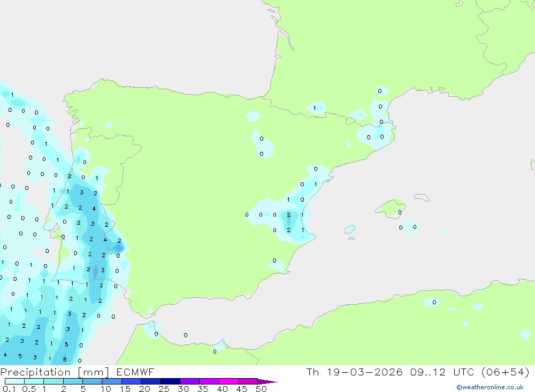This screenshot has width=535, height=392.
Task: Click the '10' legend label
Action: (x=106, y=389)
